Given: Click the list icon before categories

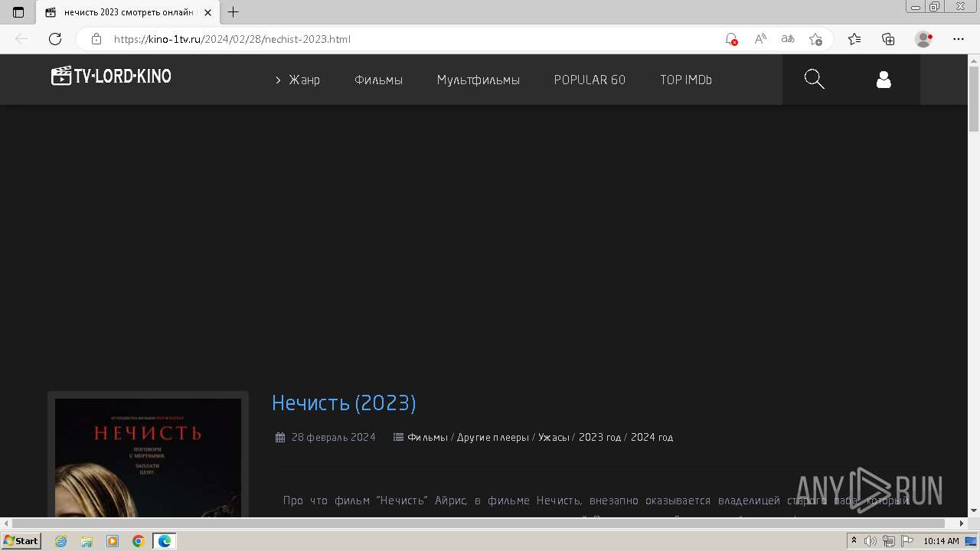Looking at the screenshot, I should point(398,438).
